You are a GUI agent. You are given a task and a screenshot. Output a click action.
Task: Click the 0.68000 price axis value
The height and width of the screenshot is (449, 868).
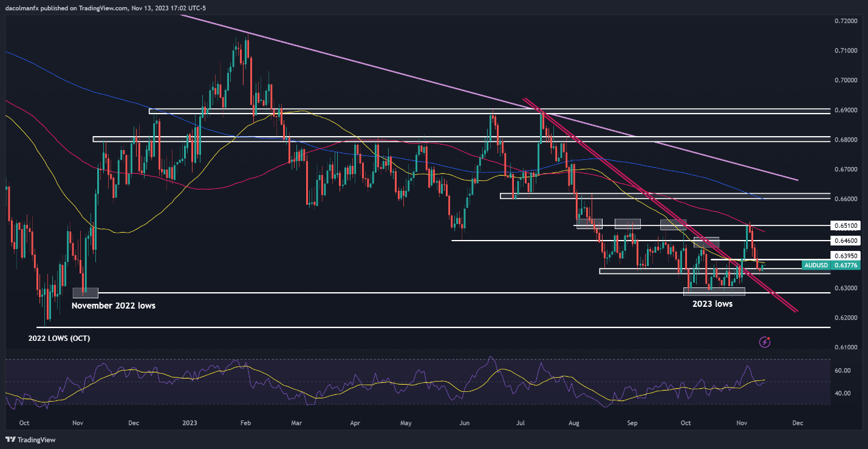[x=845, y=140]
